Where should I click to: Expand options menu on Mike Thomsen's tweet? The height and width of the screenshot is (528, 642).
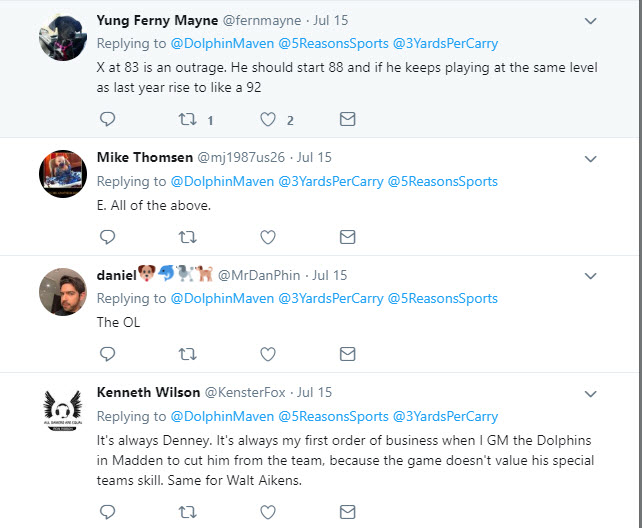pos(590,158)
